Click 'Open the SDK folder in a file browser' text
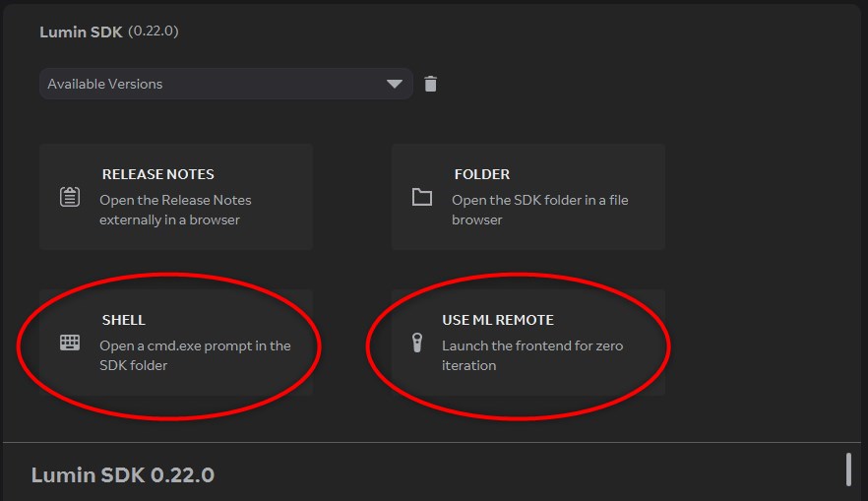This screenshot has height=501, width=868. [539, 210]
